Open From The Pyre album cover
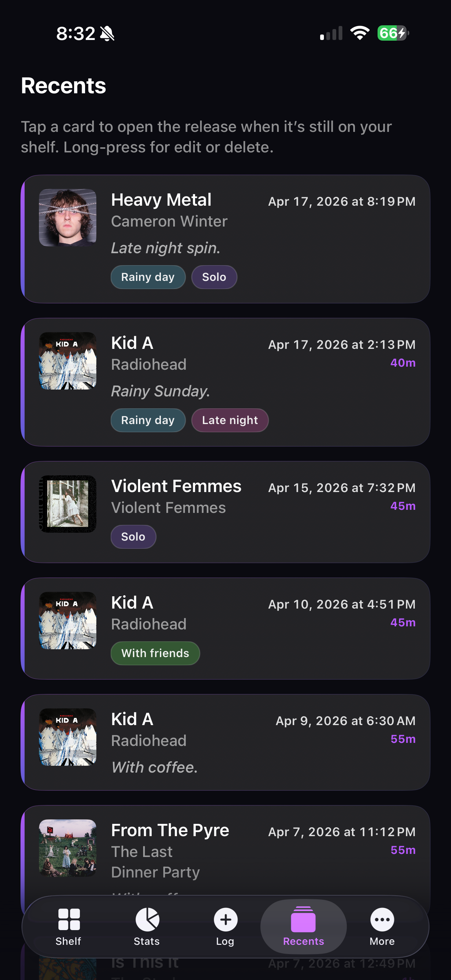This screenshot has height=980, width=451. 68,848
